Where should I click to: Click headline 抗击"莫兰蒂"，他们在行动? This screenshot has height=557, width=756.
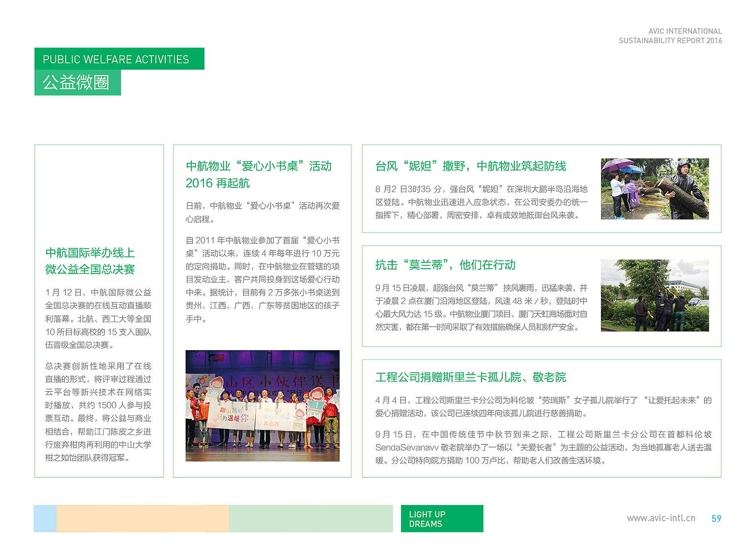coord(445,265)
